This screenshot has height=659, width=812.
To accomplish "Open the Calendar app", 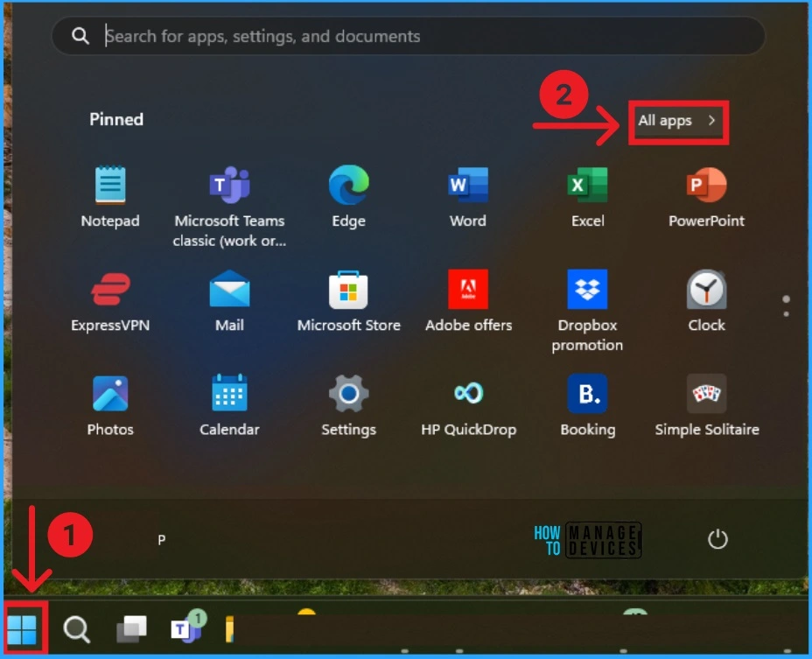I will [229, 407].
